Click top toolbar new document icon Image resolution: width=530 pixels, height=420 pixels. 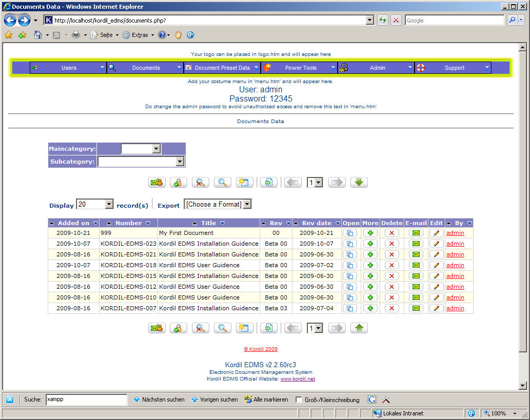tap(244, 183)
